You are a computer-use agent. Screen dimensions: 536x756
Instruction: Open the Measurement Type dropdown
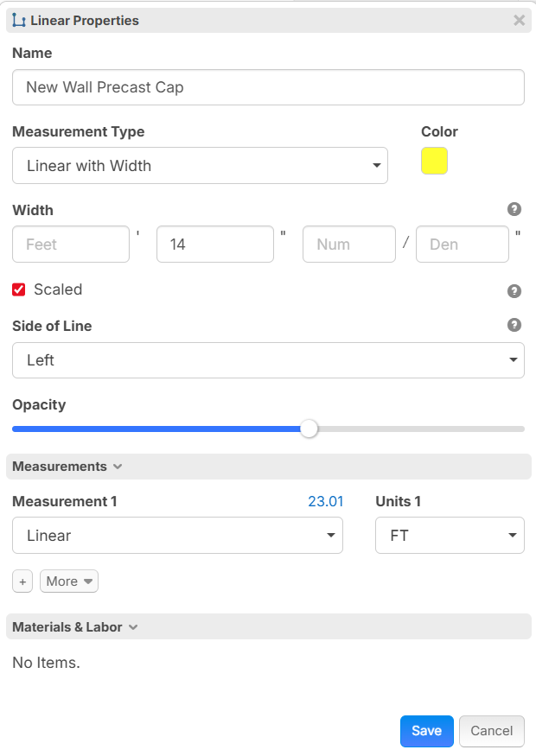coord(200,166)
